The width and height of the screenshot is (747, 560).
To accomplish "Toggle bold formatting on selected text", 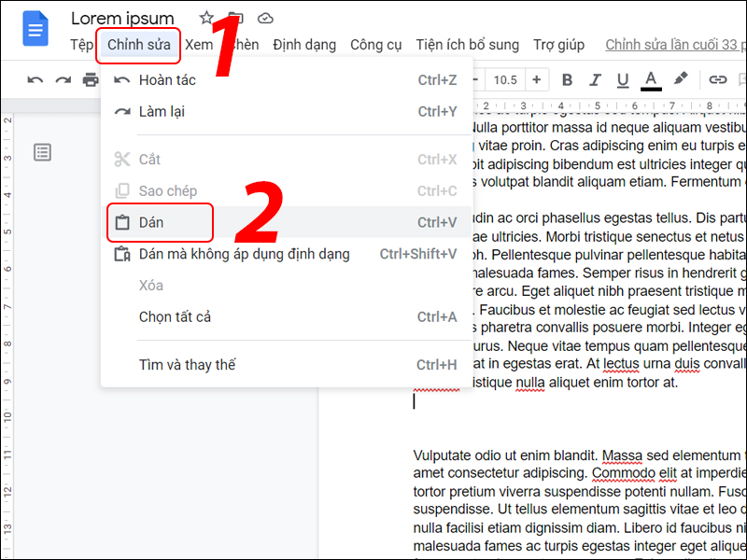I will pos(567,79).
